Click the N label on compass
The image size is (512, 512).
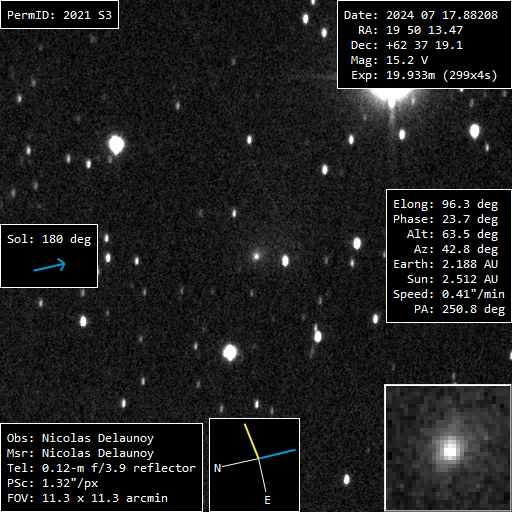217,468
